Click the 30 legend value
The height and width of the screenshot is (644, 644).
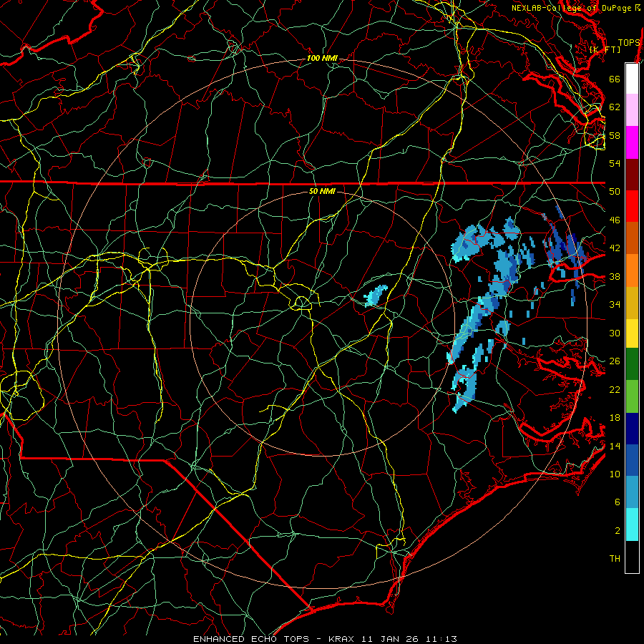click(x=615, y=333)
